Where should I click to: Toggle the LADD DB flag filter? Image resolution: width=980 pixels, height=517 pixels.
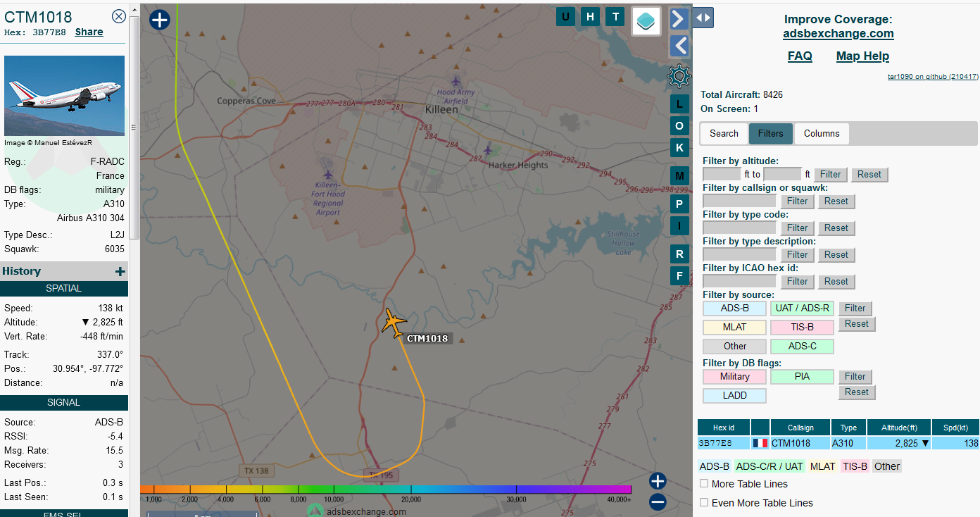734,396
